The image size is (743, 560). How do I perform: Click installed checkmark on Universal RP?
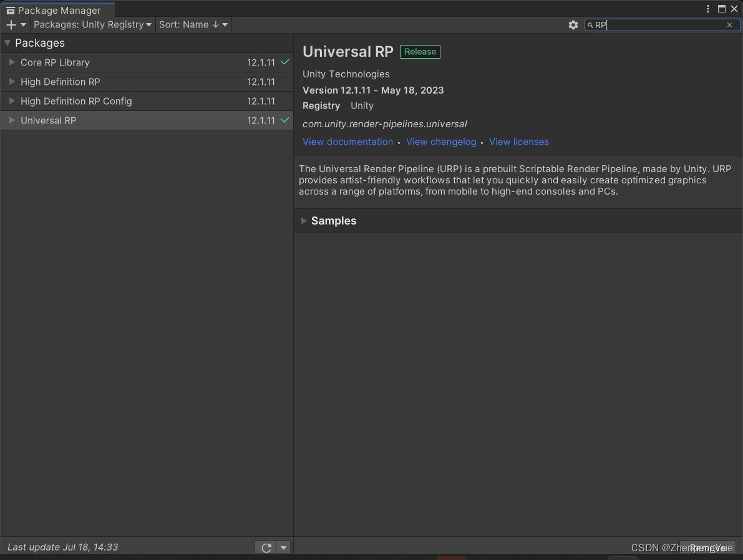(x=284, y=120)
